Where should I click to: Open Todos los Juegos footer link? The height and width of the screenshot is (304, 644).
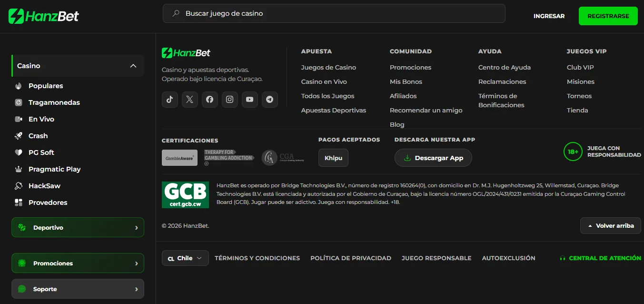(x=328, y=96)
